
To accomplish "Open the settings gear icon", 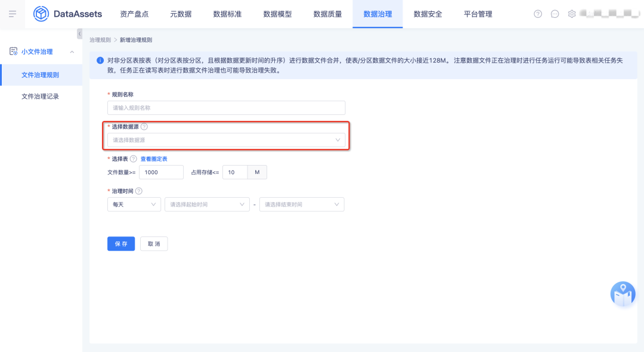I will [x=571, y=14].
